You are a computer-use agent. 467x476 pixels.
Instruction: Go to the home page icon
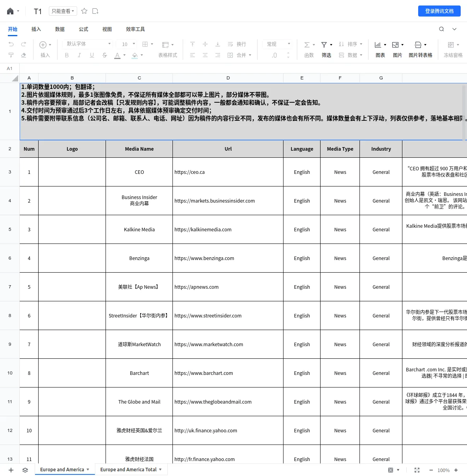[10, 11]
